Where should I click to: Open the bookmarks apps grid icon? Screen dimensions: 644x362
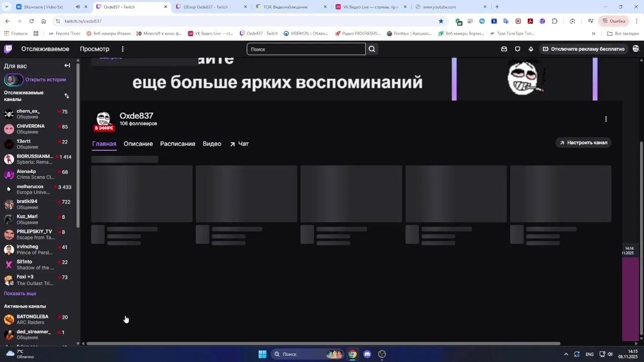click(x=36, y=34)
